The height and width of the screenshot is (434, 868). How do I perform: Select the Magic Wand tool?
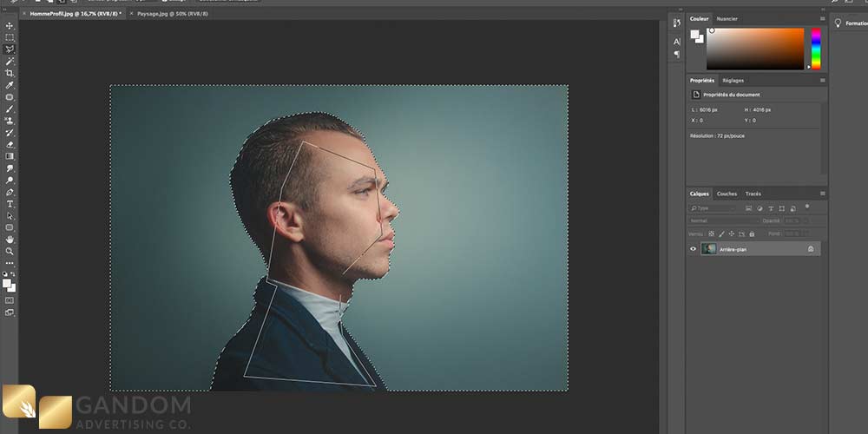pos(10,62)
